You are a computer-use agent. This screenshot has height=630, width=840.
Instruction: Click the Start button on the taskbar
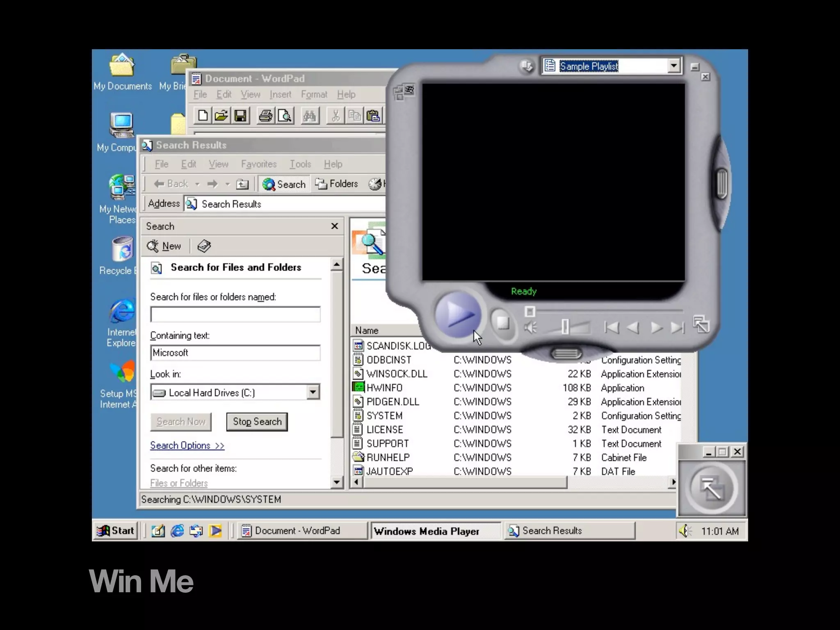tap(116, 530)
